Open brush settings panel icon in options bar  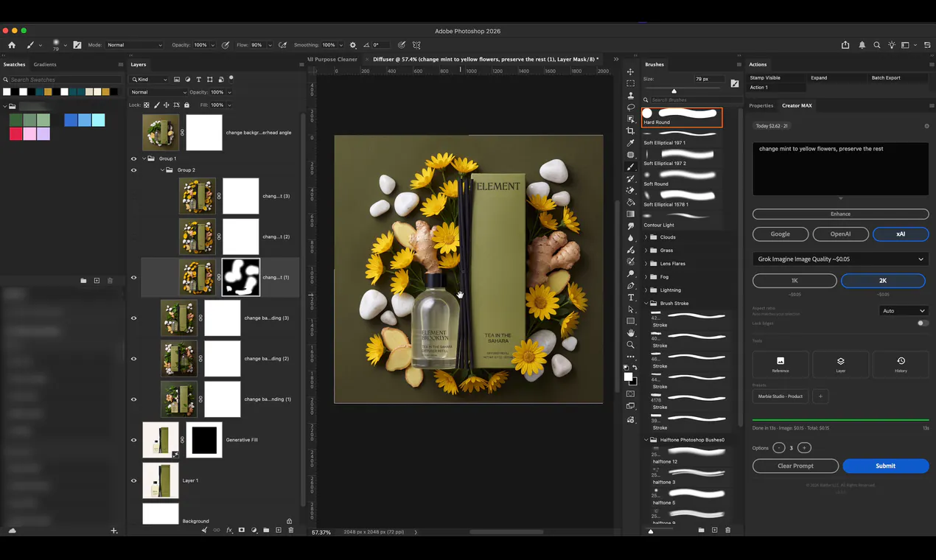[x=77, y=45]
